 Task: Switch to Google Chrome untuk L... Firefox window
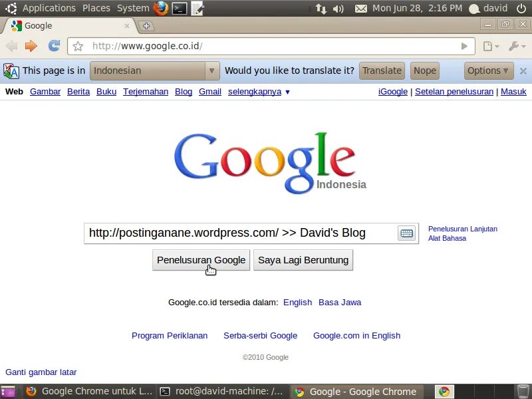90,392
